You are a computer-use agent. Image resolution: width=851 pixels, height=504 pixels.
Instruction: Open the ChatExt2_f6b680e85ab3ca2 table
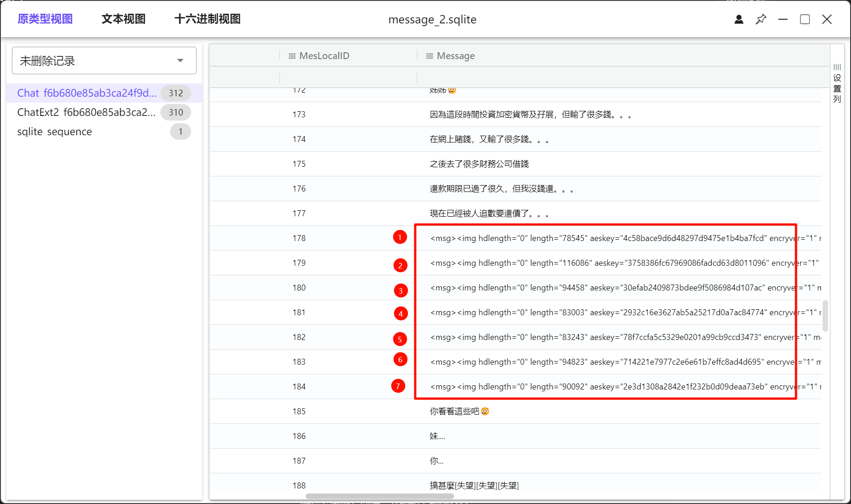pyautogui.click(x=86, y=112)
